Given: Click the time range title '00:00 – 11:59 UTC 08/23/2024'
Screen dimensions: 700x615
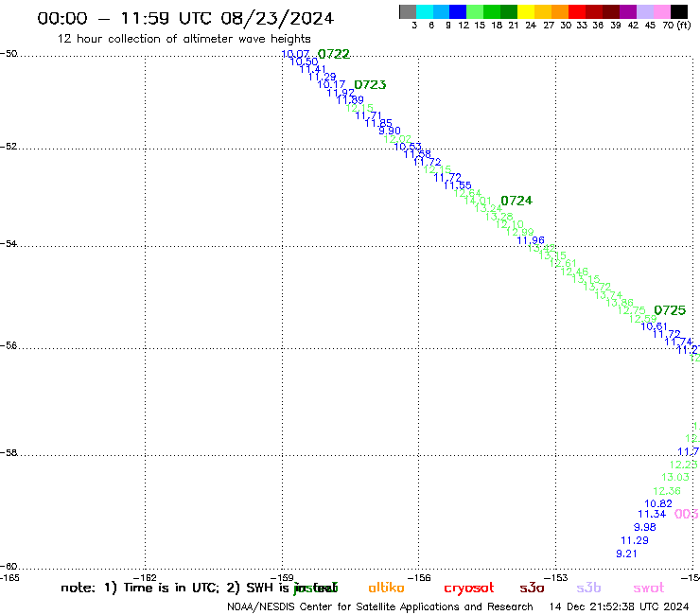Looking at the screenshot, I should point(185,18).
